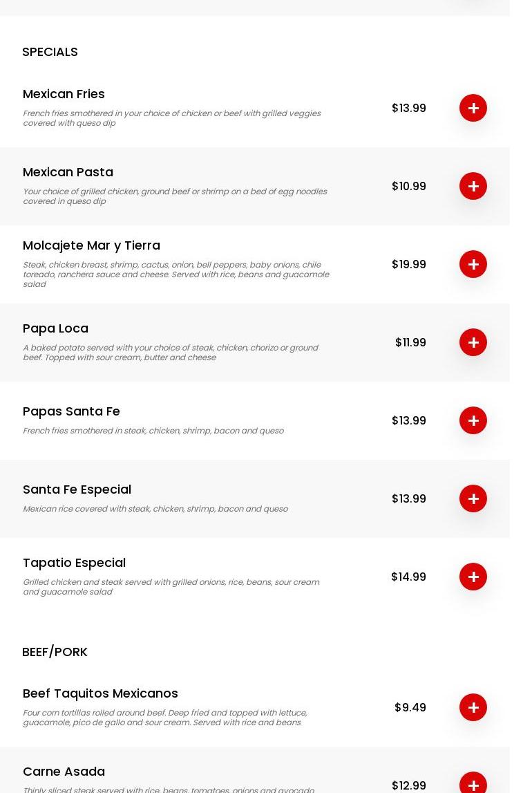This screenshot has width=532, height=793.
Task: Add Beef Taquitos Mexicanos to cart
Action: click(473, 707)
